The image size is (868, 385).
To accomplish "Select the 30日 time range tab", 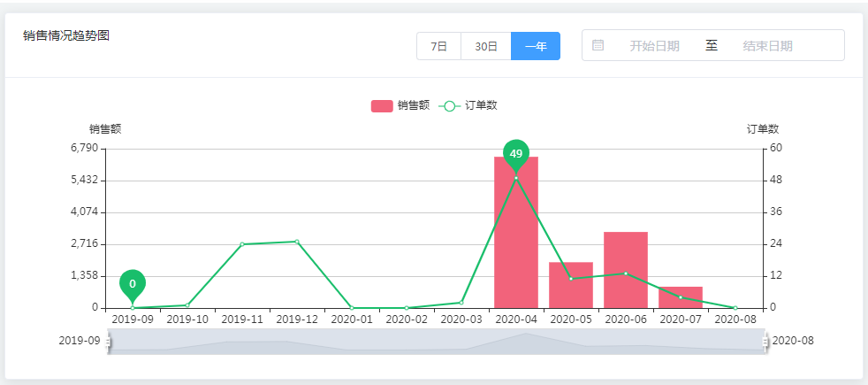I will [x=486, y=46].
